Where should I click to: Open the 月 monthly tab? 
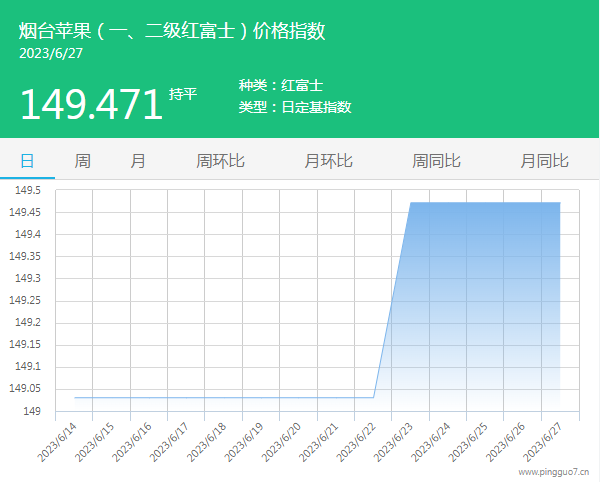pos(138,160)
